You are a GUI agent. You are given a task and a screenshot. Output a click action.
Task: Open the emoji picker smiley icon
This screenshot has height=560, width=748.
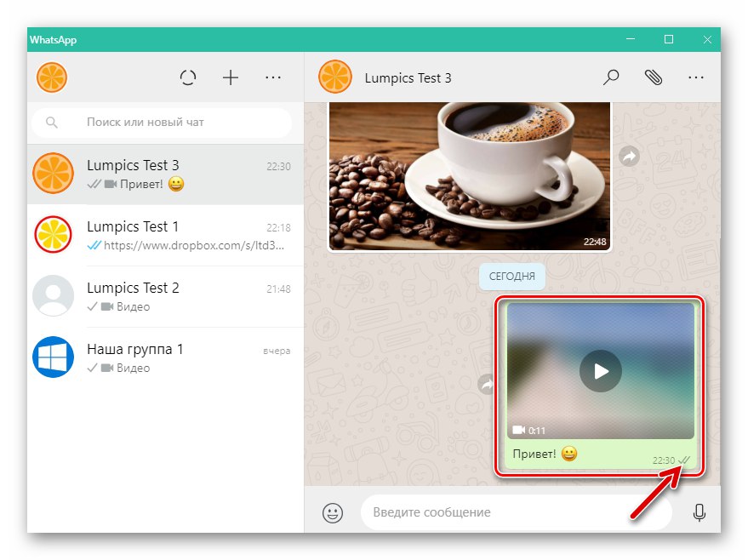click(x=333, y=513)
